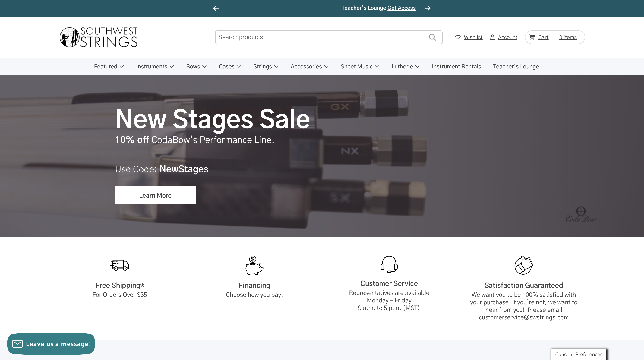644x360 pixels.
Task: Click the Account person icon
Action: (492, 37)
